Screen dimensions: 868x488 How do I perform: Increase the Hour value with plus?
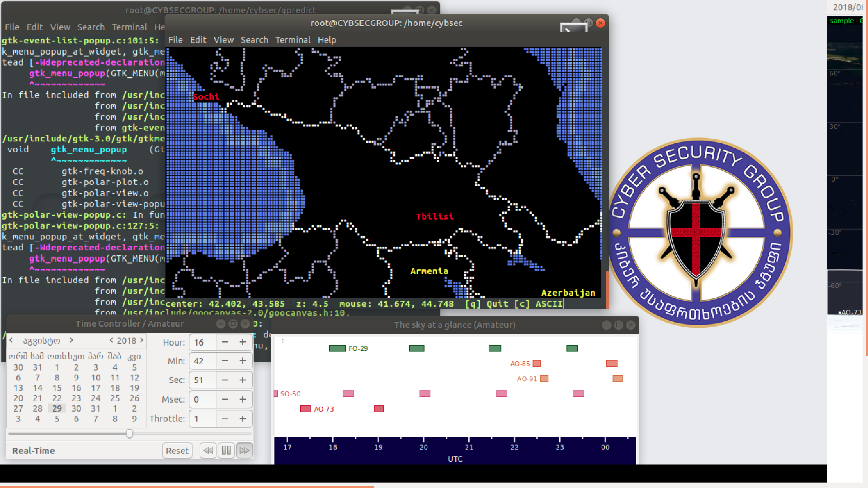coord(243,343)
